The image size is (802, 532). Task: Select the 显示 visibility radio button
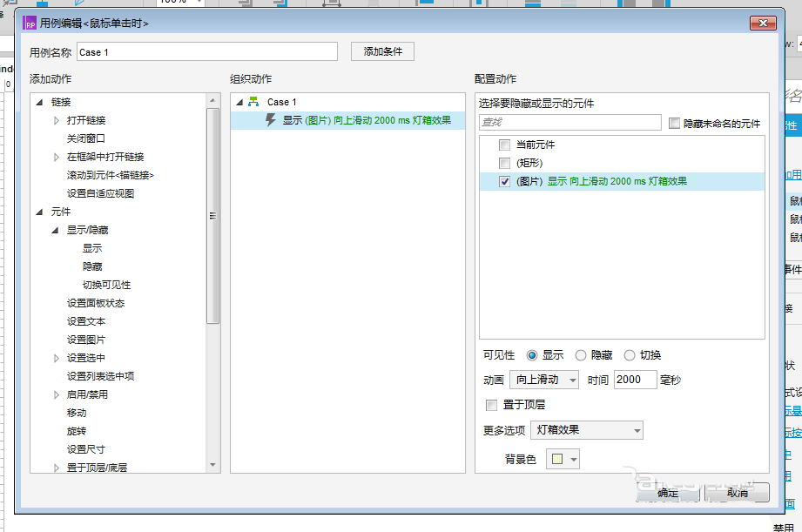pyautogui.click(x=532, y=355)
